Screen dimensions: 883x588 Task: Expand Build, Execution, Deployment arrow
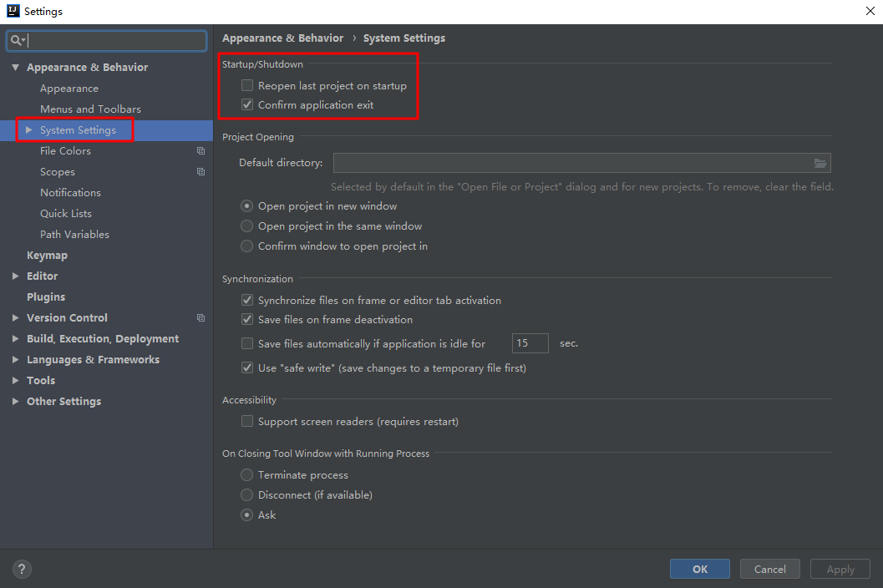[15, 338]
